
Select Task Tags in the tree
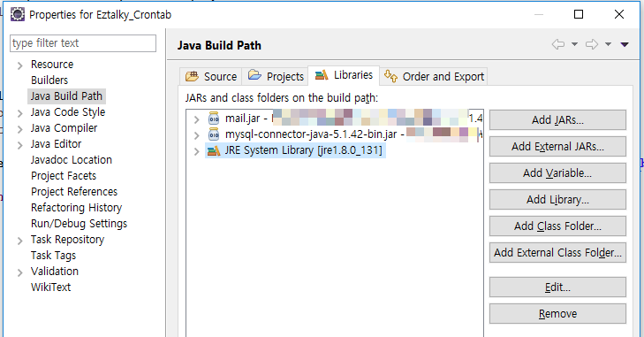(53, 256)
